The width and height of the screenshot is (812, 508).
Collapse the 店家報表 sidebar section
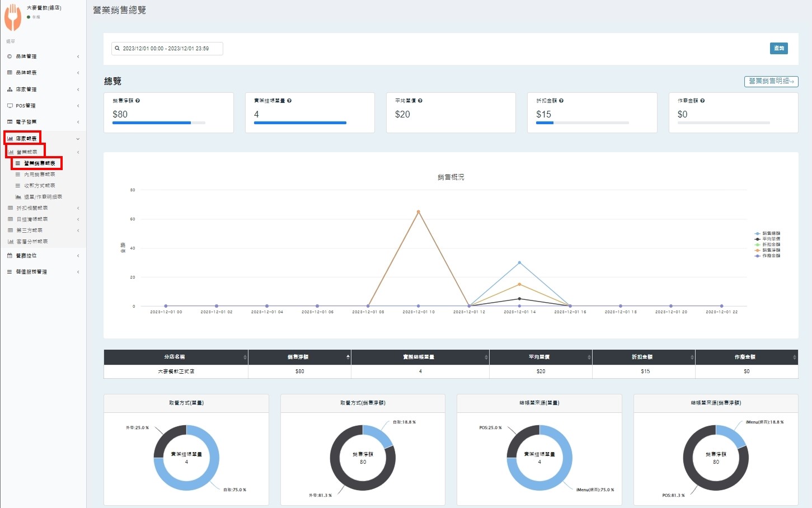pyautogui.click(x=78, y=139)
